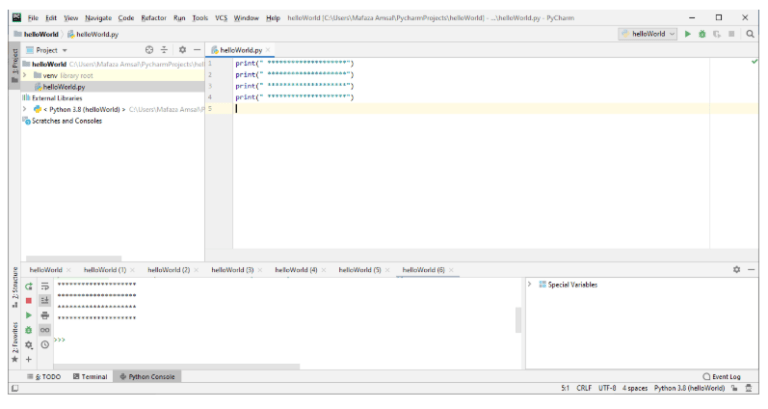Open console history clock icon
The height and width of the screenshot is (409, 768).
(45, 344)
